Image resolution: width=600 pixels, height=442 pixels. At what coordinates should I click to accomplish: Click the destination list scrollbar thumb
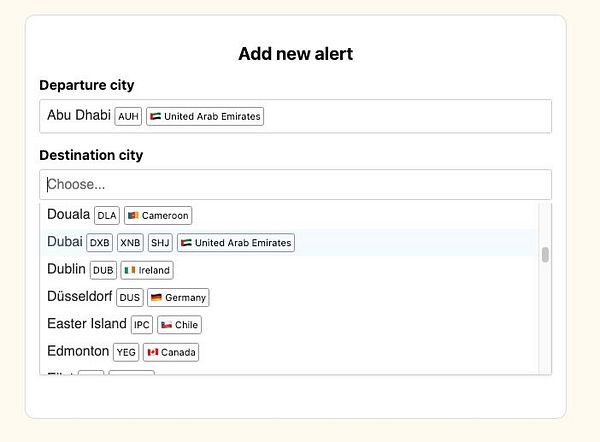click(x=545, y=255)
